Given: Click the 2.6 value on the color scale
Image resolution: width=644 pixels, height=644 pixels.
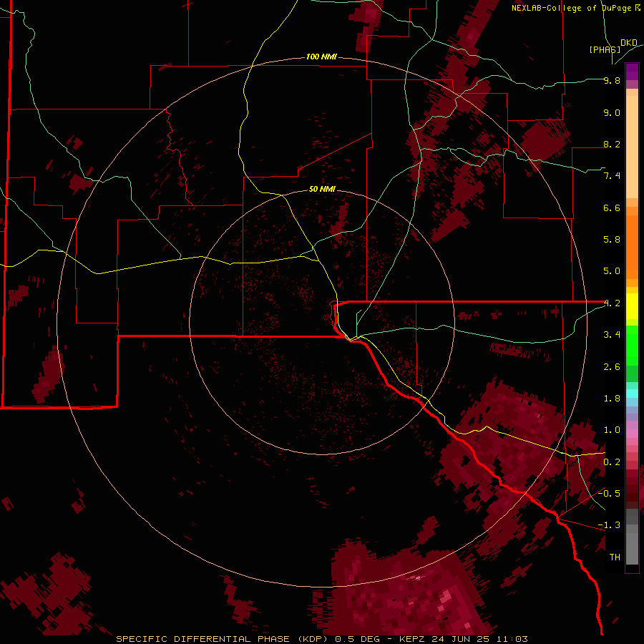Looking at the screenshot, I should click(x=612, y=367).
